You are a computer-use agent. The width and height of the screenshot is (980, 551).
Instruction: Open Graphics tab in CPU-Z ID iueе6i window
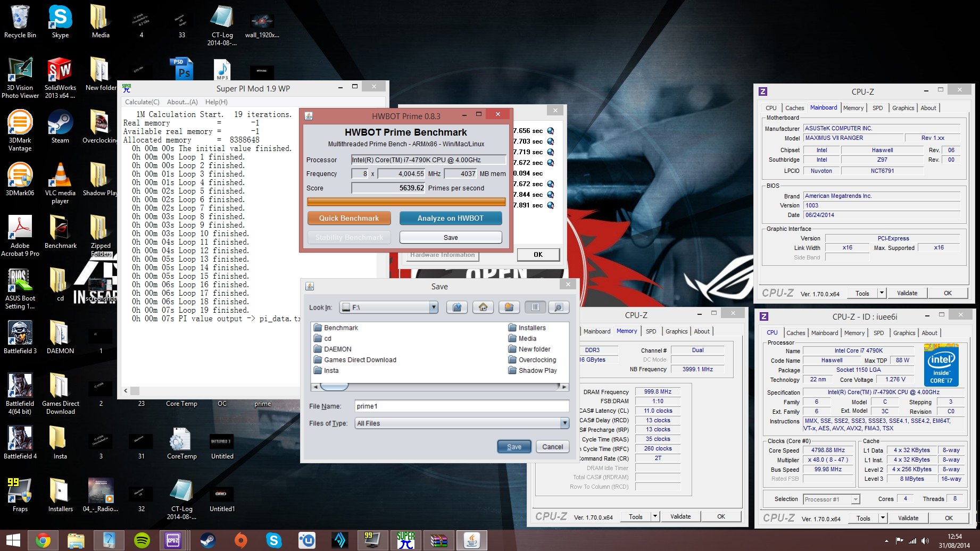(904, 333)
